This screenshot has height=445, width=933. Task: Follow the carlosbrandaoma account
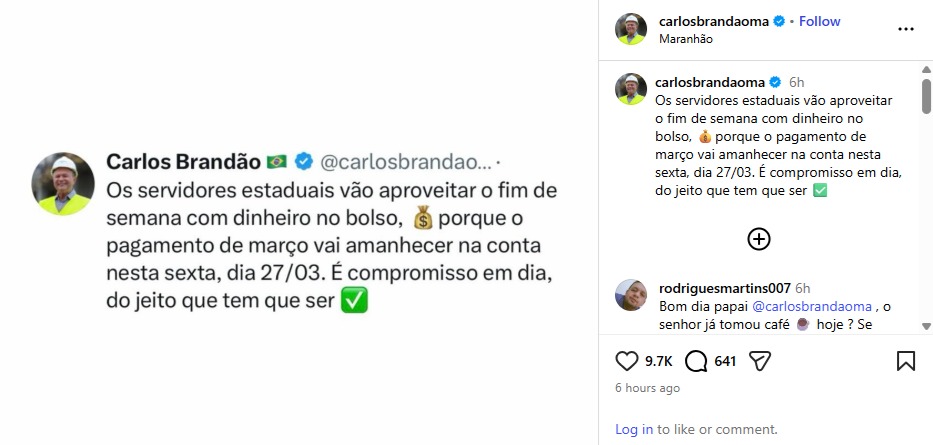pyautogui.click(x=819, y=21)
